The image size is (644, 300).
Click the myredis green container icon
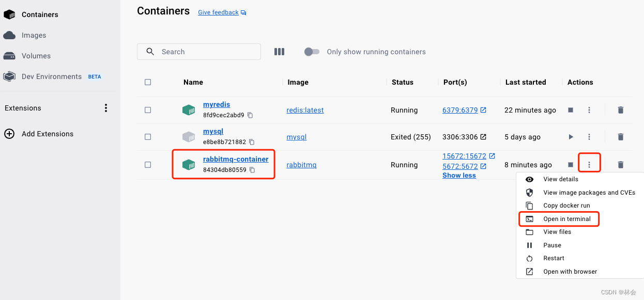[189, 110]
